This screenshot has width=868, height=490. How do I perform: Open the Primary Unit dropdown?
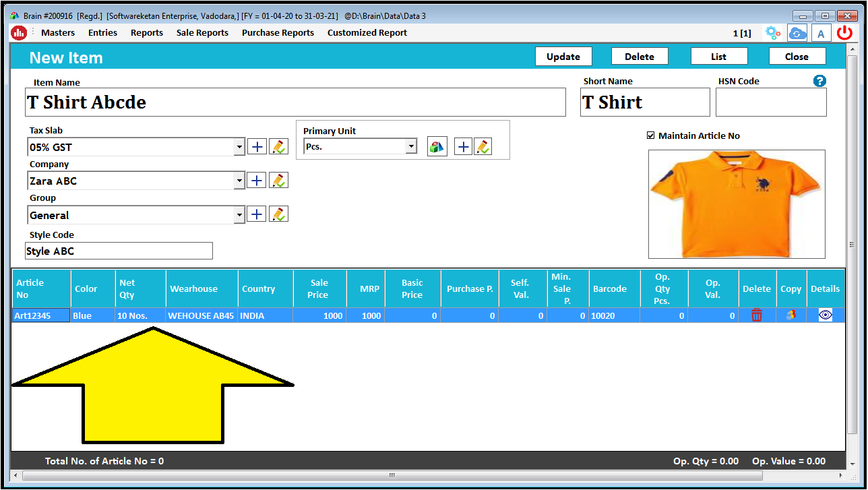click(411, 146)
